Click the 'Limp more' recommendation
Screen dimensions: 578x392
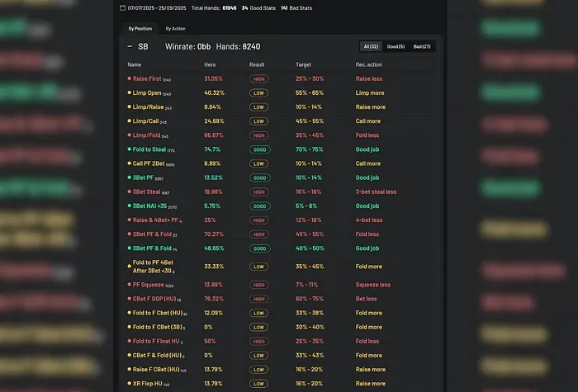click(370, 92)
